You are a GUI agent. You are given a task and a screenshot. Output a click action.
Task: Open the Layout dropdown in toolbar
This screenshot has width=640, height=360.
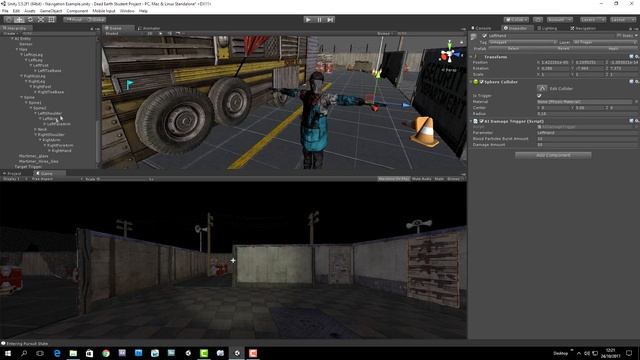pos(622,20)
